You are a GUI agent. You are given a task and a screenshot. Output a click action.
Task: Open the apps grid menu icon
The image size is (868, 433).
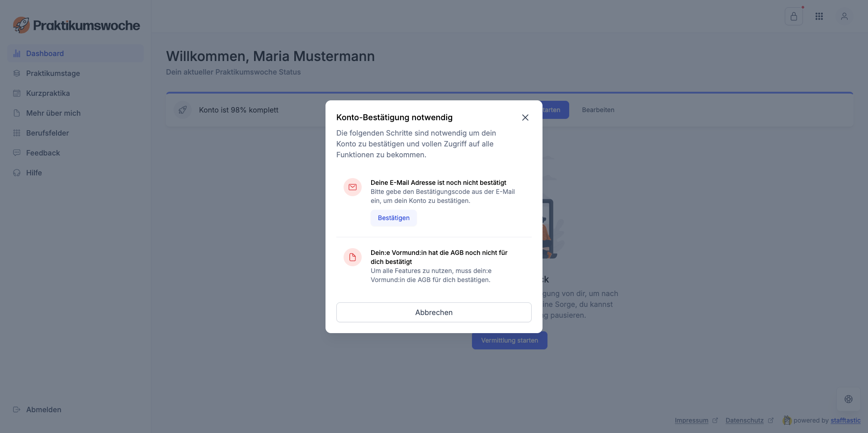tap(819, 17)
